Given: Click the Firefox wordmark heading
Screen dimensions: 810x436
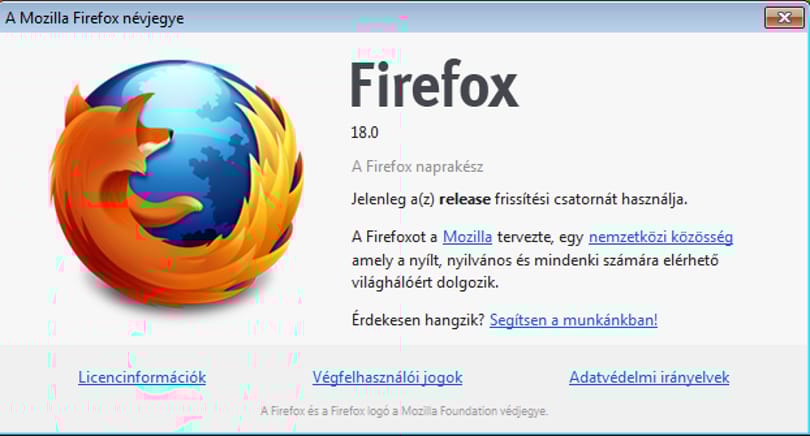Looking at the screenshot, I should click(x=434, y=85).
